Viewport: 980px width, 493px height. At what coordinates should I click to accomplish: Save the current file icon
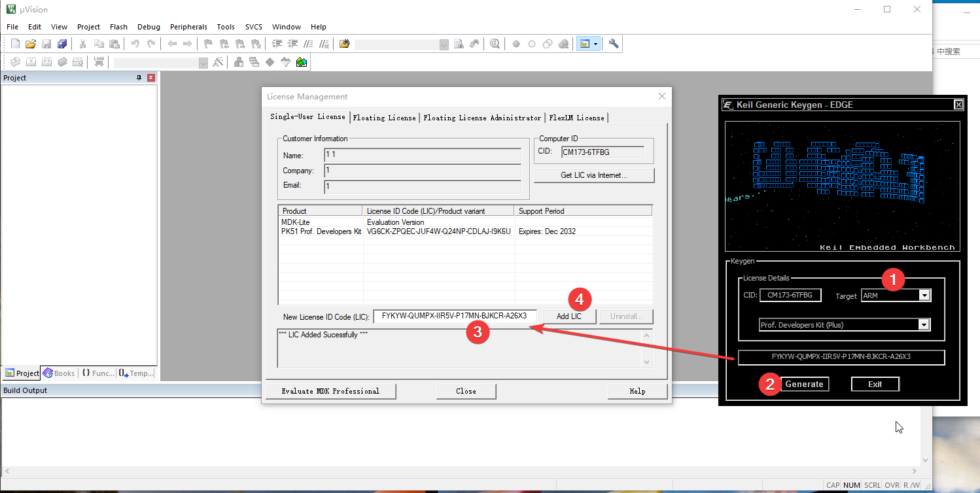46,44
